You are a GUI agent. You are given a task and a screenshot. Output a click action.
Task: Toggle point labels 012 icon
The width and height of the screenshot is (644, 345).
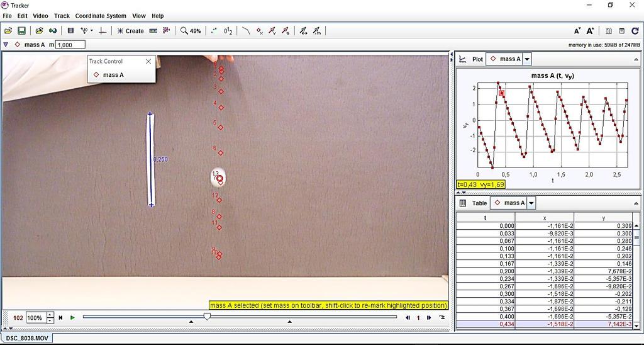pyautogui.click(x=228, y=31)
